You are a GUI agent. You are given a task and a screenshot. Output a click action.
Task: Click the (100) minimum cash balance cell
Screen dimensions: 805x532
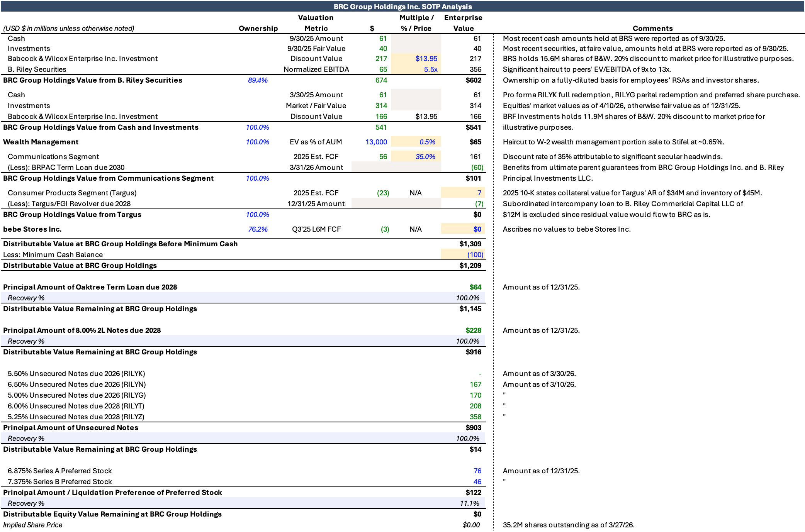pos(475,255)
